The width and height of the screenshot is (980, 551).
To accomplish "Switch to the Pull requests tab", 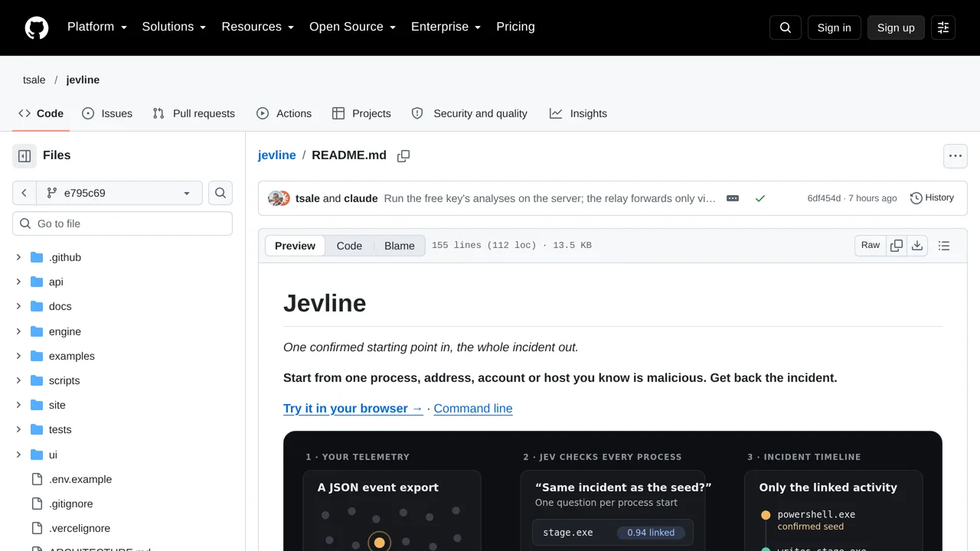I will [194, 113].
